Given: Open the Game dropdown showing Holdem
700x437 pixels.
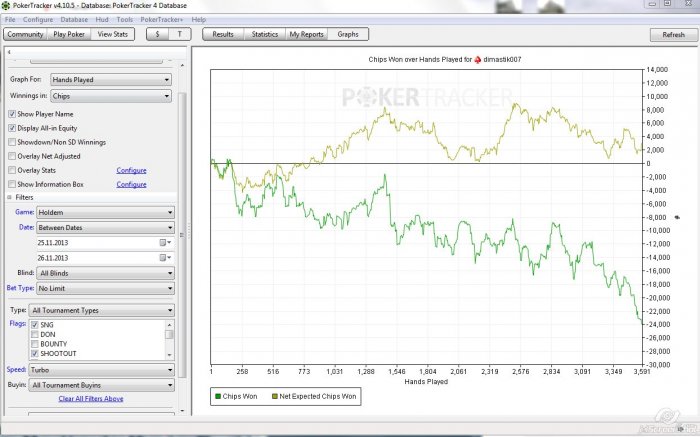Looking at the screenshot, I should coord(105,212).
